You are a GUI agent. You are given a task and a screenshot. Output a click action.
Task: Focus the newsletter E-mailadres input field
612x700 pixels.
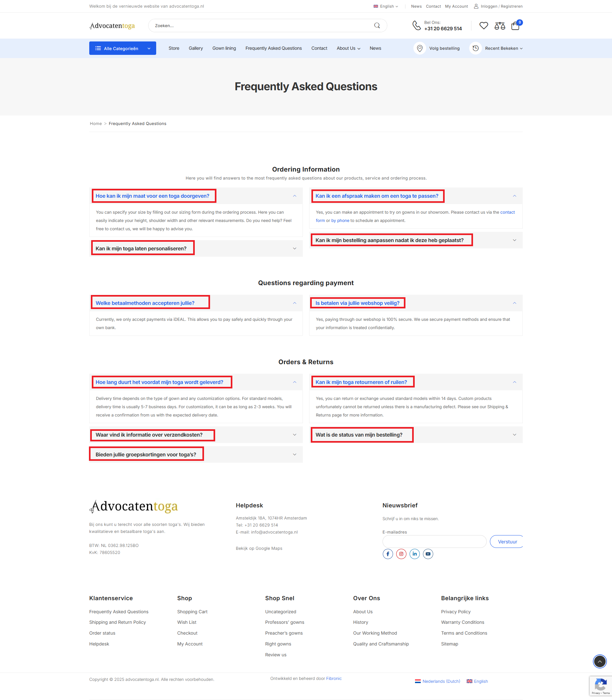click(434, 542)
